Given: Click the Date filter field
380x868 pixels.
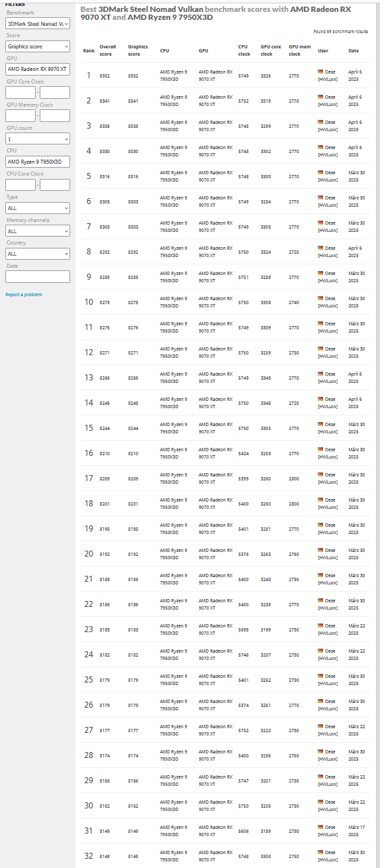Looking at the screenshot, I should (x=38, y=276).
